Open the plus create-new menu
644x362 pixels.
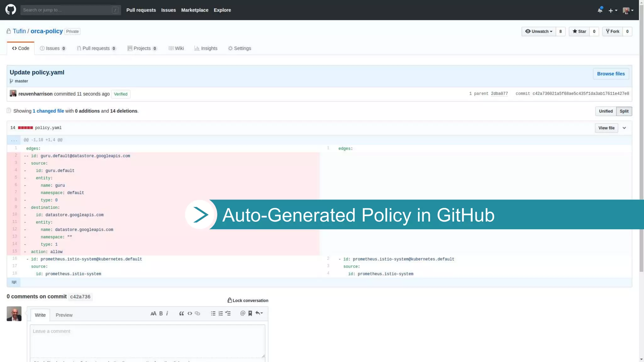click(613, 10)
